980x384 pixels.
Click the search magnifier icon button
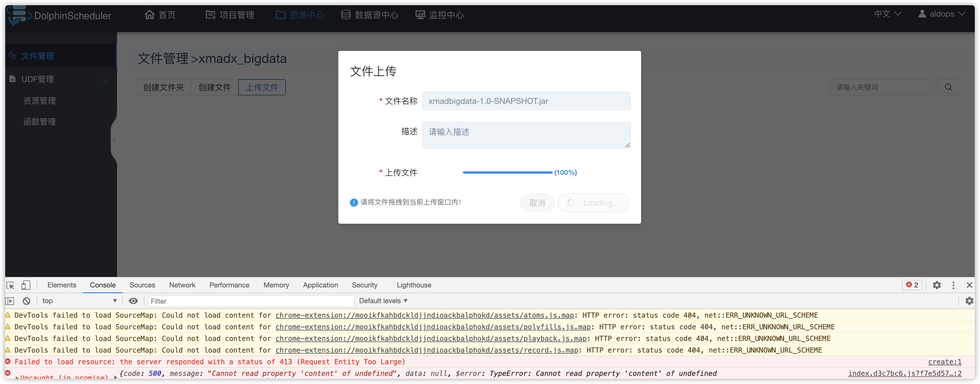click(948, 87)
